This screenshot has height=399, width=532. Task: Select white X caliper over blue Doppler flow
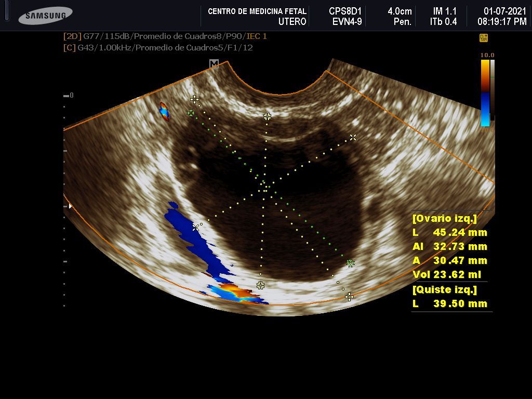click(196, 228)
